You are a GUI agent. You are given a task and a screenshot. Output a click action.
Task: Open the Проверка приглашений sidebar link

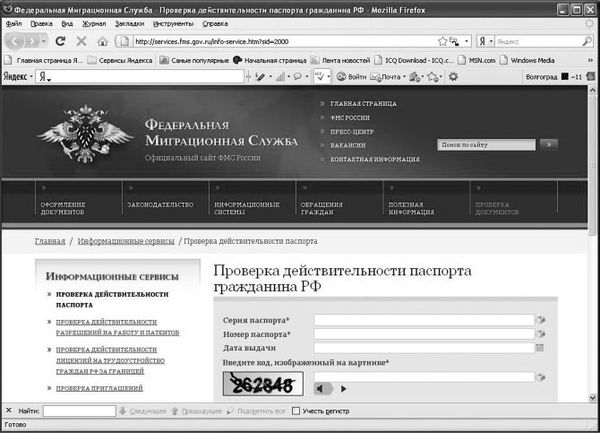click(98, 386)
